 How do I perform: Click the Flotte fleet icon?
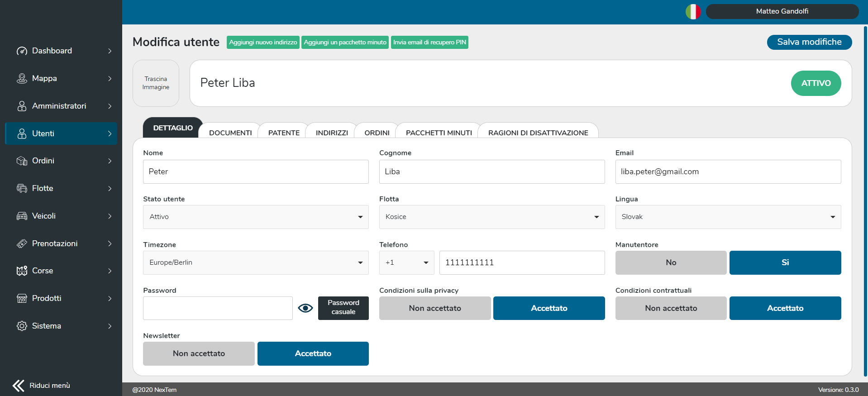click(22, 189)
